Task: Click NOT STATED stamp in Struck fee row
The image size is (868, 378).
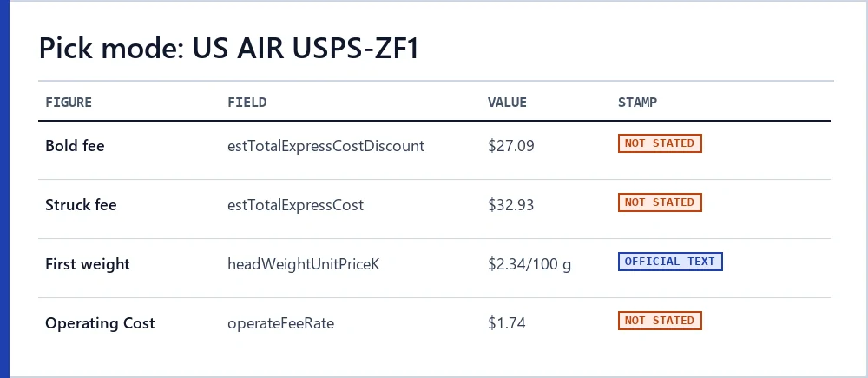Action: click(660, 202)
